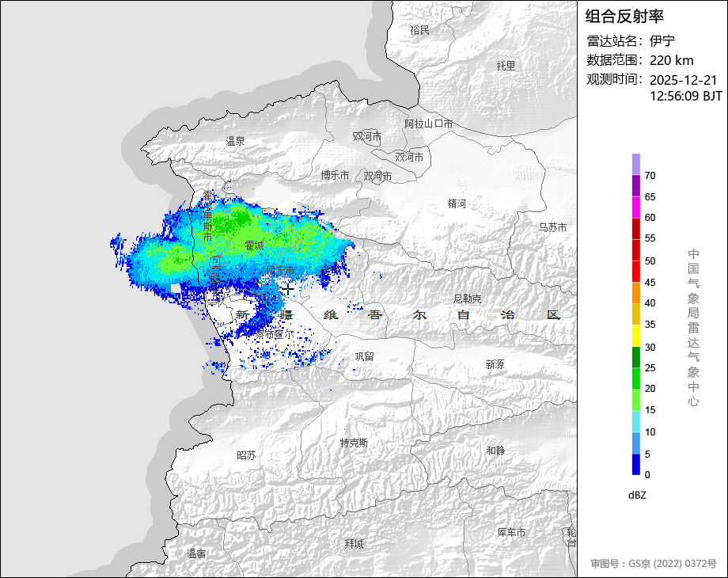Viewport: 728px width, 578px height.
Task: Click legend value 45
Action: [650, 283]
